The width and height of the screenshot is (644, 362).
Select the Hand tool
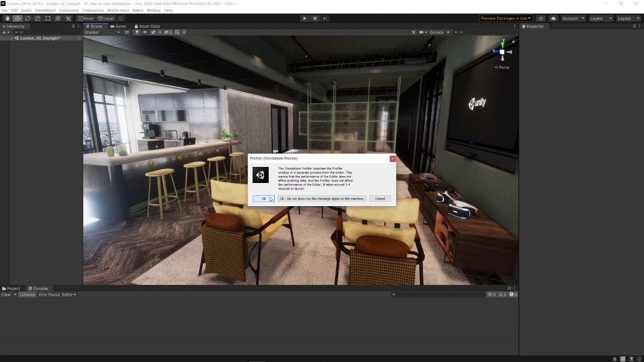7,19
